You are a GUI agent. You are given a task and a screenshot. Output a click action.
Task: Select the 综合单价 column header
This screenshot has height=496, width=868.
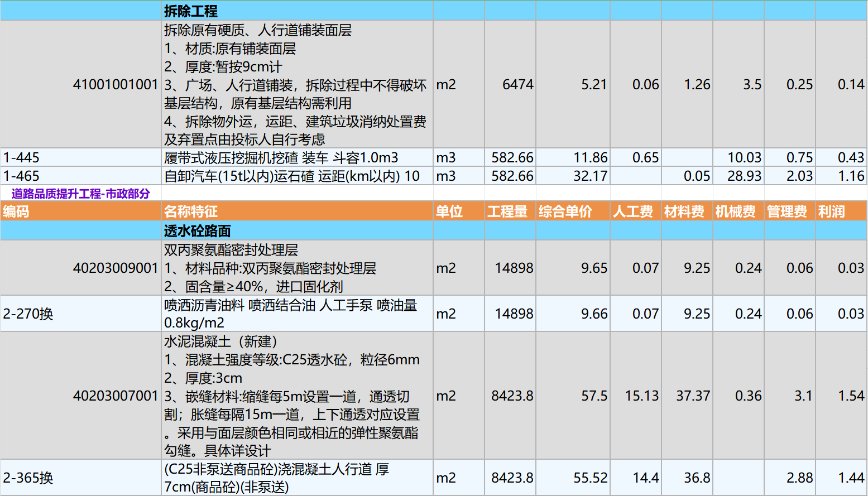573,211
